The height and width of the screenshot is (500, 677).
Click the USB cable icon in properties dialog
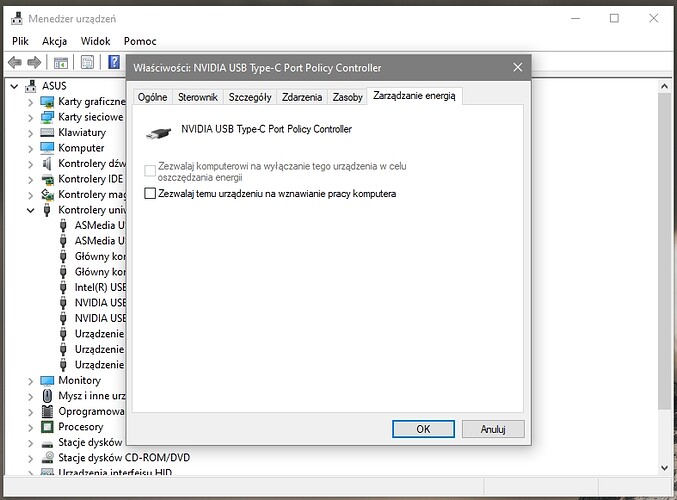158,133
